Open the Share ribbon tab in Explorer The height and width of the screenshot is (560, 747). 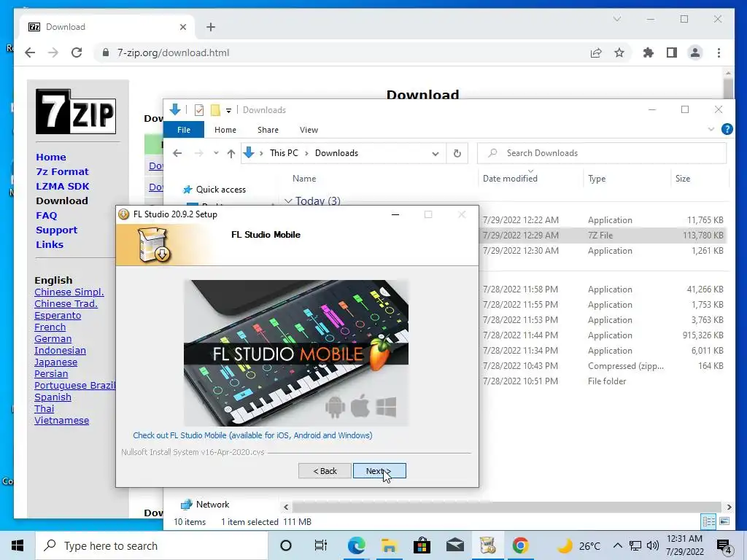(x=268, y=130)
